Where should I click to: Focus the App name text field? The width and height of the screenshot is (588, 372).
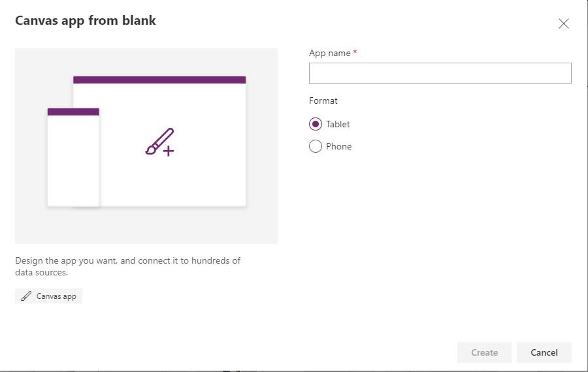point(440,73)
